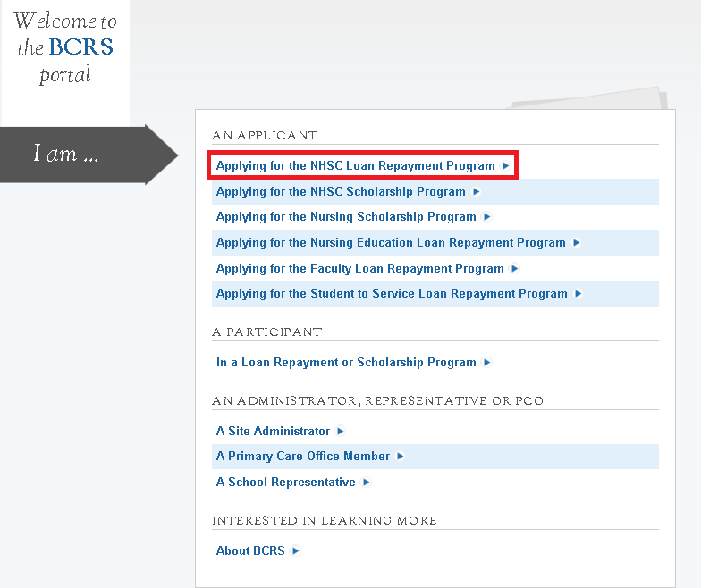Click arrow icon beside Nursing Education Loan Repayment Program

coord(576,243)
